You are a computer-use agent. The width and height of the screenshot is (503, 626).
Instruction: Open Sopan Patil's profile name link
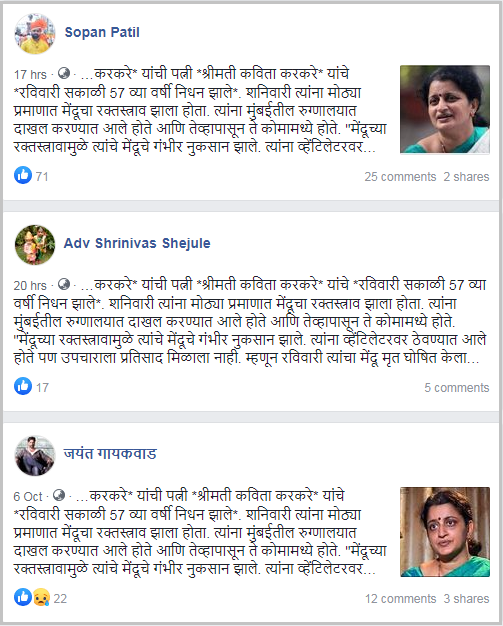102,32
